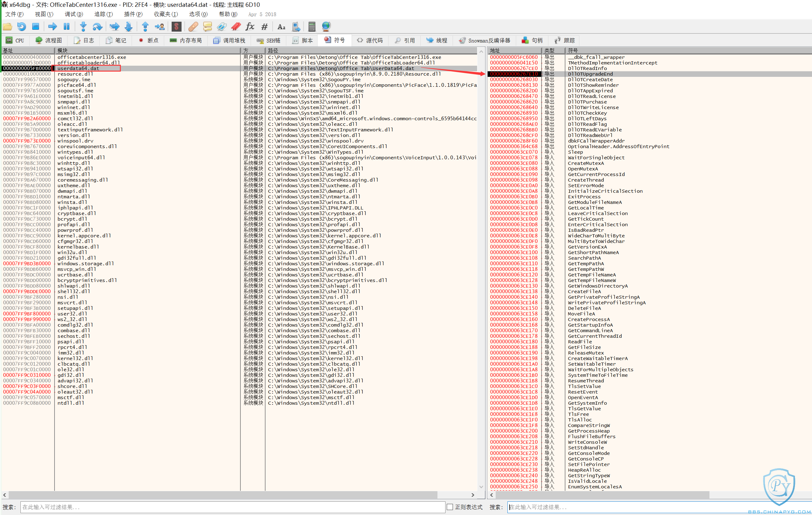Click the module list search input field

coord(233,507)
